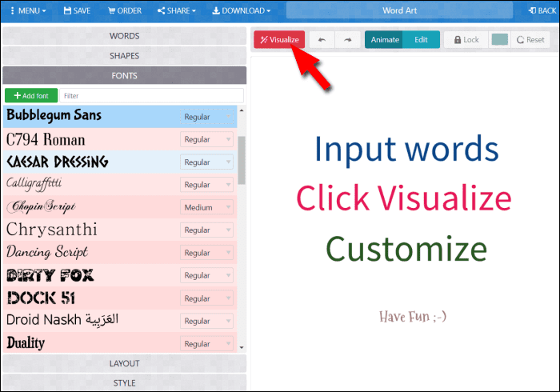Viewport: 560px width, 392px height.
Task: Open the Order cart
Action: (x=125, y=10)
